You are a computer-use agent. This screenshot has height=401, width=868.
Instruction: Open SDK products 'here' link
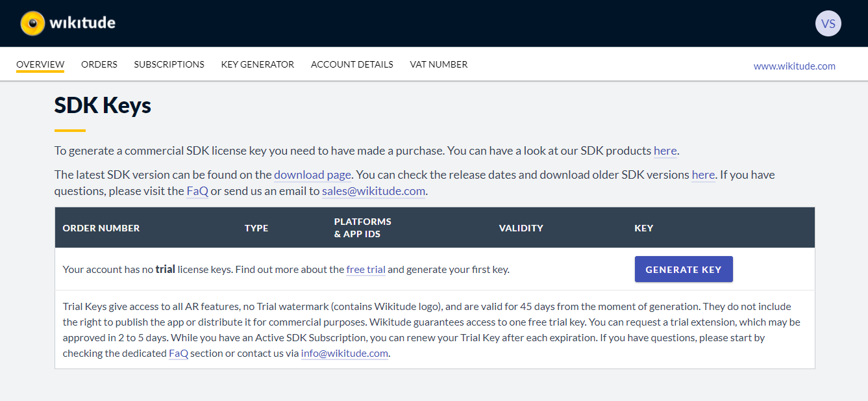(x=665, y=151)
